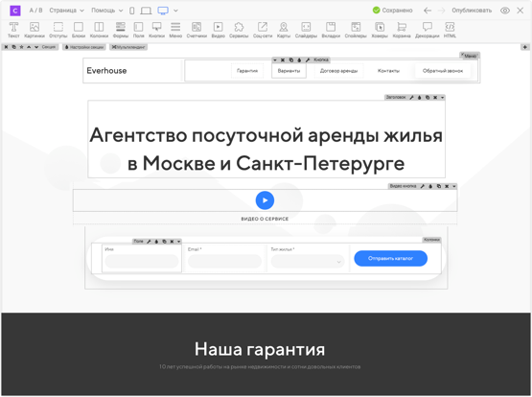Select the Поля fields tool

coord(138,30)
